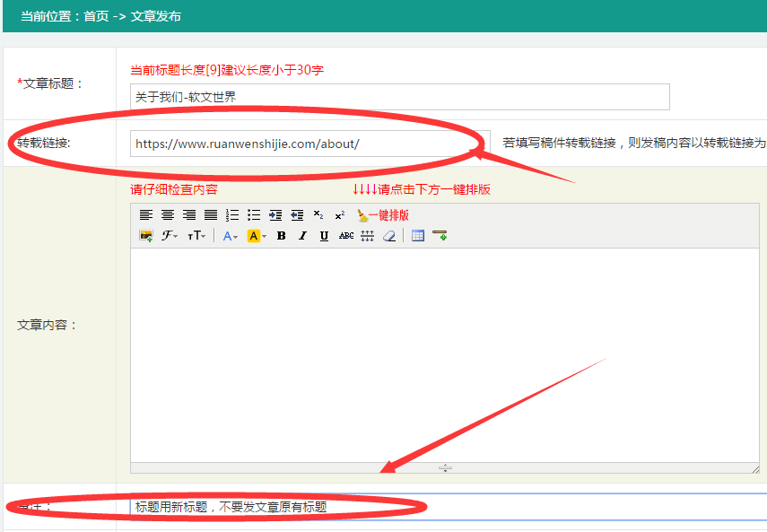Screen dimensions: 767x532
Task: Increase the paragraph indent
Action: (275, 215)
